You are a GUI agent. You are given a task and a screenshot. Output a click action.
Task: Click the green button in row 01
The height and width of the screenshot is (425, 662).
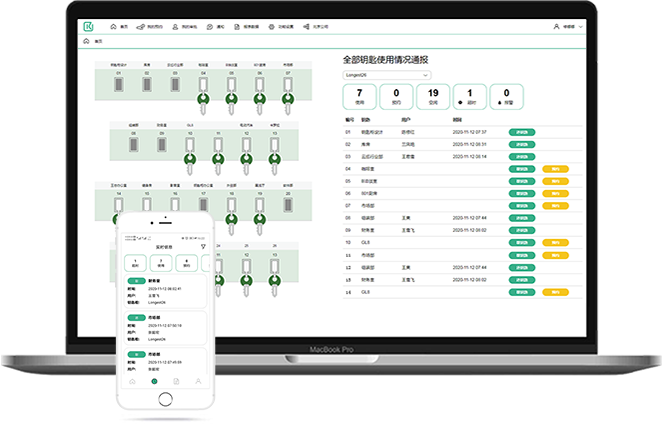(x=521, y=131)
